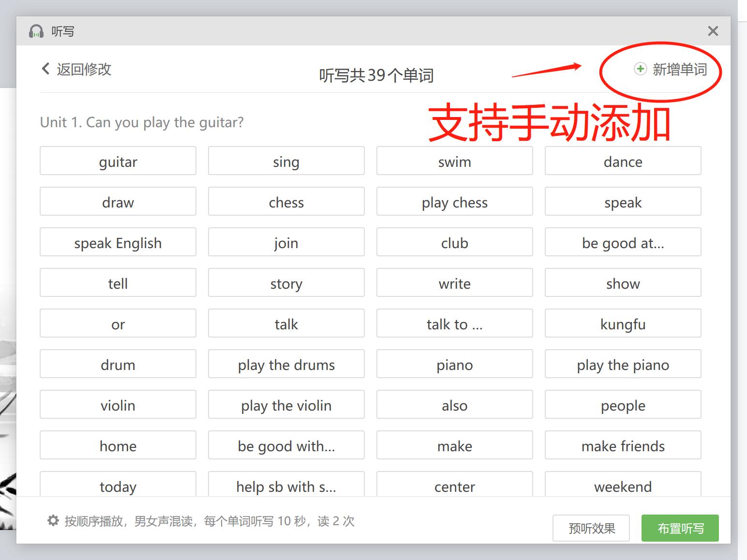Screen dimensions: 747x560
Task: Select the word "story"
Action: coord(286,282)
